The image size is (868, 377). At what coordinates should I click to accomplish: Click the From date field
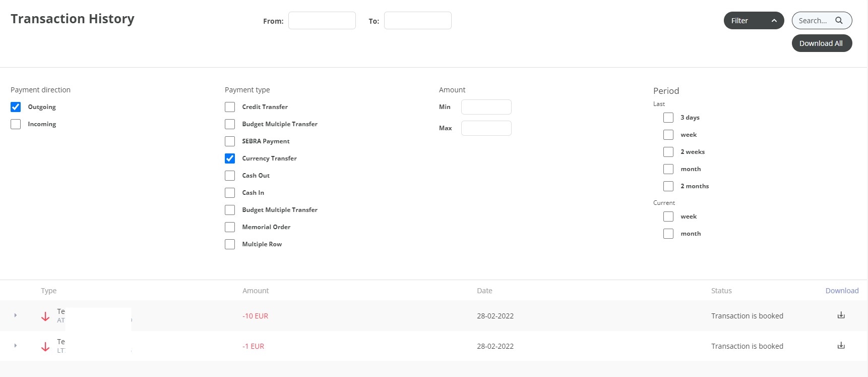tap(322, 21)
